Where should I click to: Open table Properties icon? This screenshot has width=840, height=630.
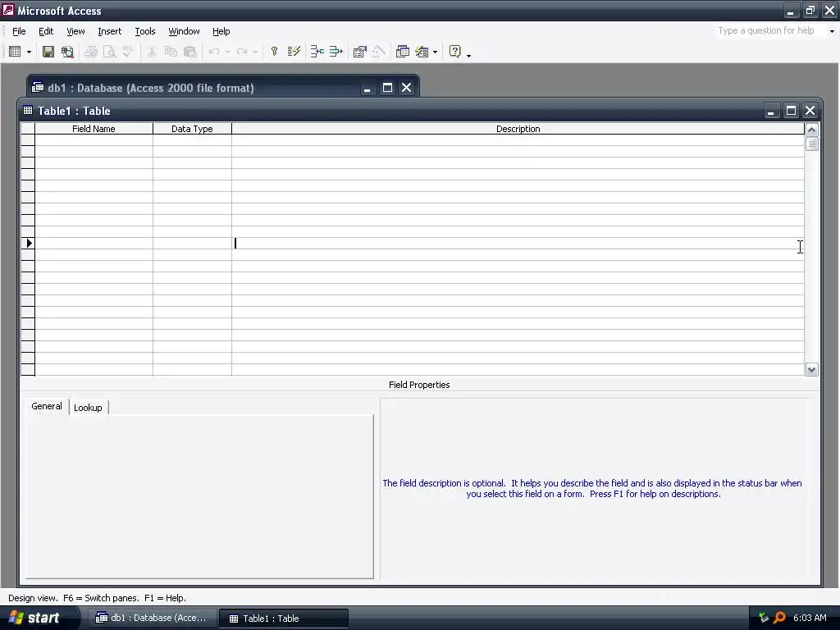pos(359,52)
